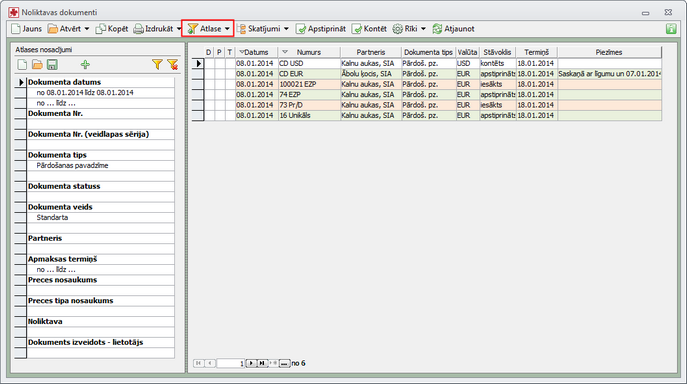Click the Noliktavas dokumenti app title icon
The image size is (687, 384).
pyautogui.click(x=14, y=12)
